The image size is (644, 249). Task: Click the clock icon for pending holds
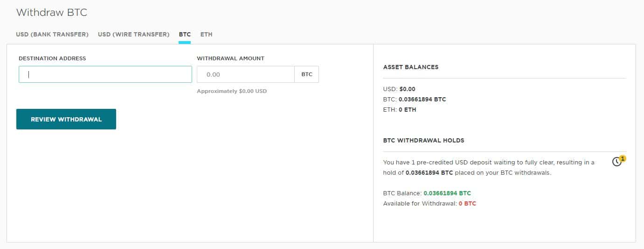pyautogui.click(x=616, y=162)
